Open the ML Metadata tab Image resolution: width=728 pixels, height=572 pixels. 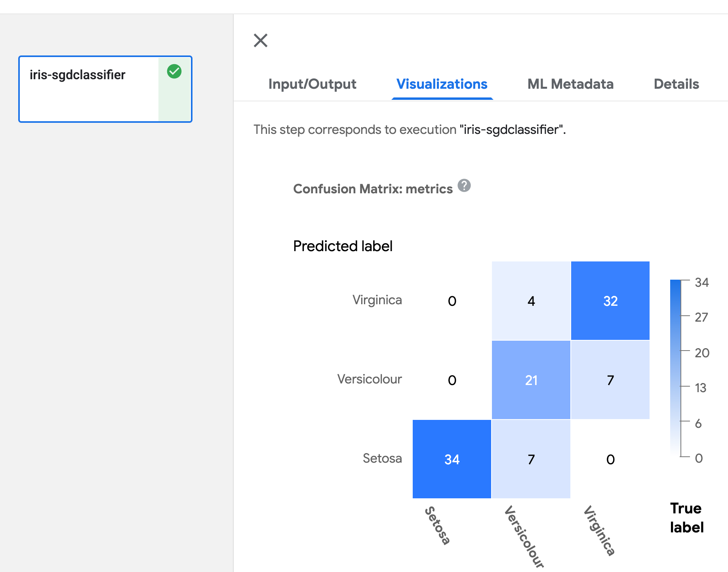pos(570,84)
